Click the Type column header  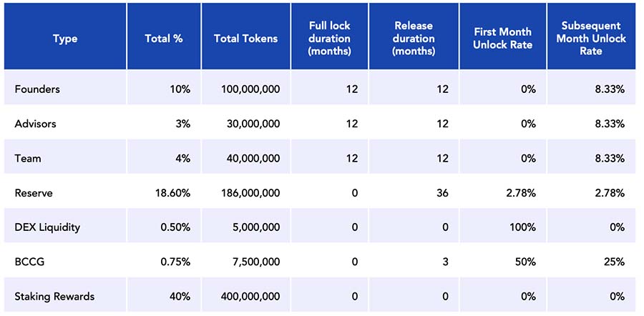click(65, 39)
